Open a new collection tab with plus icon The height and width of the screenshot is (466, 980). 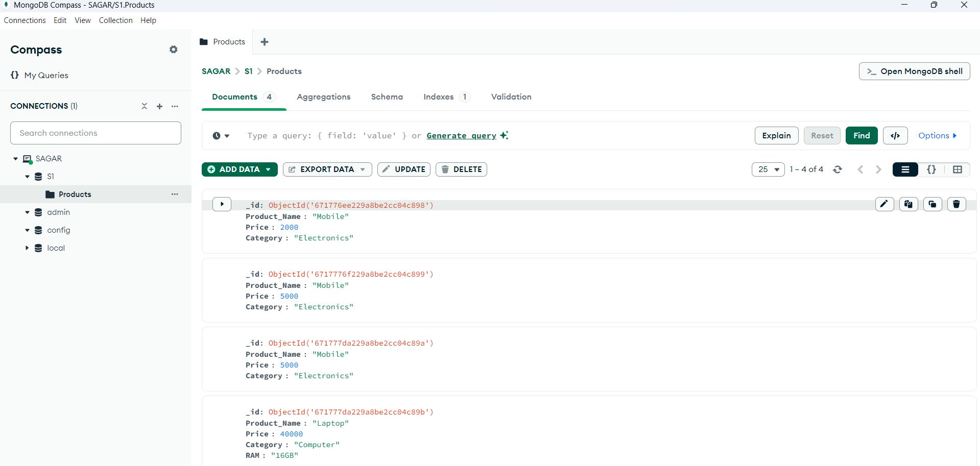click(265, 41)
